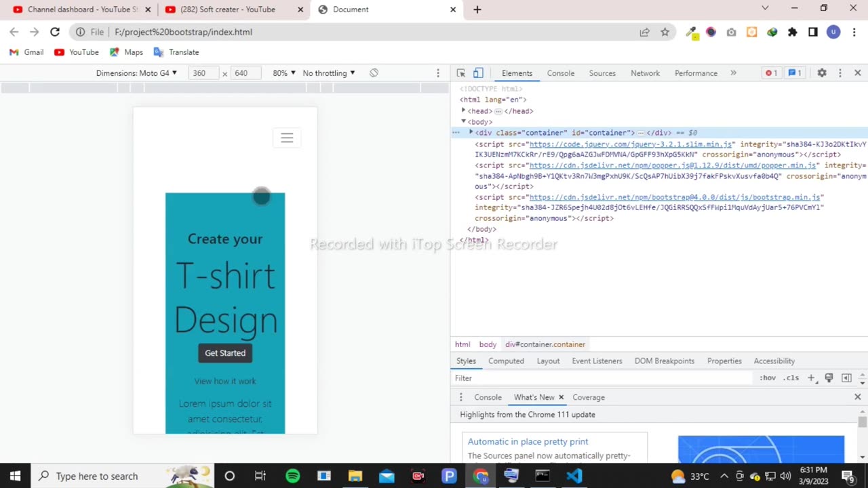Viewport: 868px width, 488px height.
Task: Toggle the .cls classes button
Action: coord(791,378)
